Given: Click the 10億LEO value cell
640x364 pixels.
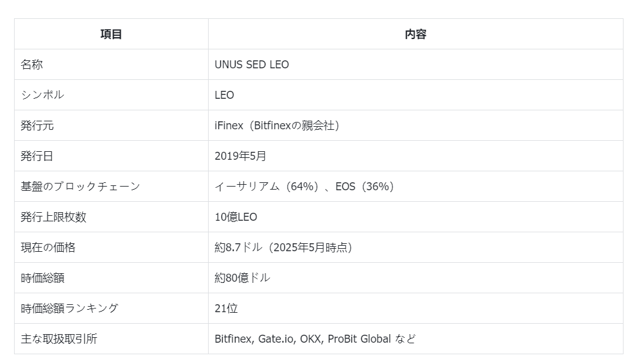Looking at the screenshot, I should (x=236, y=217).
